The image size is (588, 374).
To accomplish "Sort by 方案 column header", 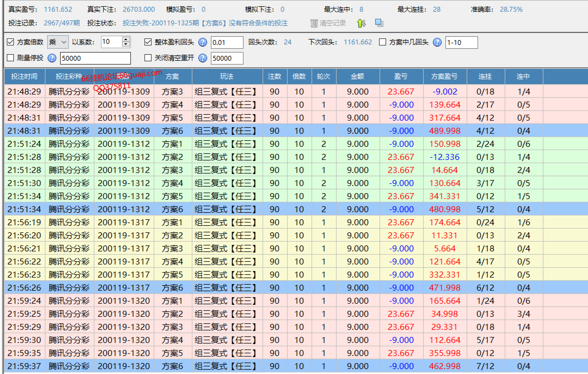I will point(173,77).
